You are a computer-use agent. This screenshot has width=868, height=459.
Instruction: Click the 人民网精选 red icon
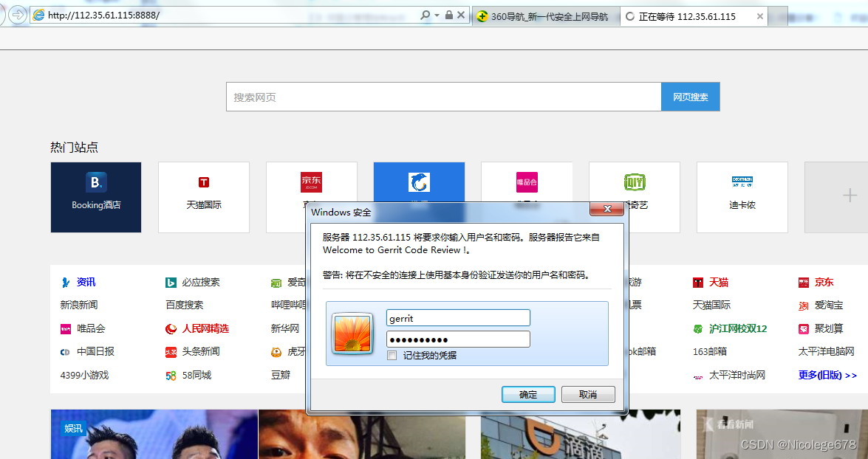(x=171, y=329)
